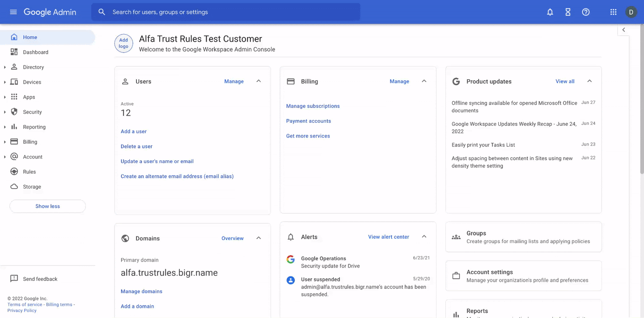Collapse the Domains card chevron
This screenshot has width=644, height=318.
pyautogui.click(x=258, y=238)
